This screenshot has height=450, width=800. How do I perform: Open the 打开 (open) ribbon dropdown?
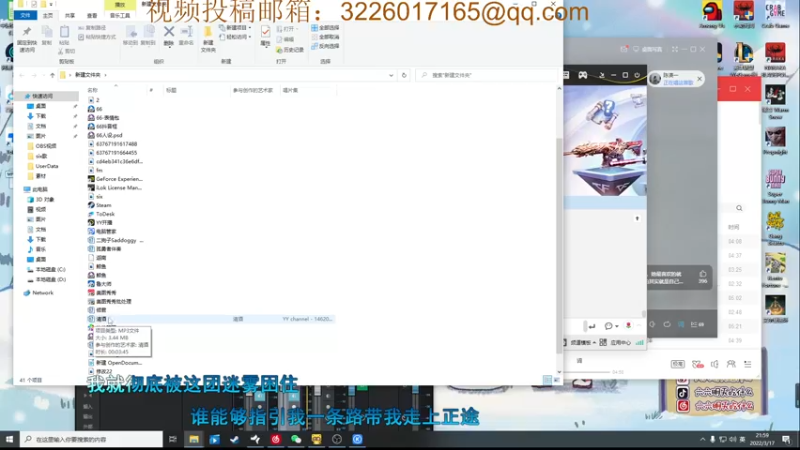(x=297, y=29)
